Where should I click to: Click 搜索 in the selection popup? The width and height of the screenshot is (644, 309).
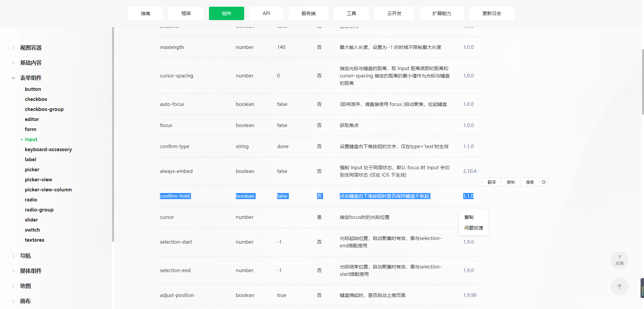point(530,182)
